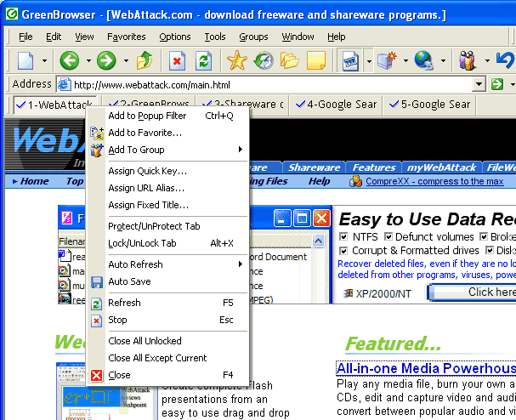Open the File menu
This screenshot has height=420, width=516.
pyautogui.click(x=26, y=37)
